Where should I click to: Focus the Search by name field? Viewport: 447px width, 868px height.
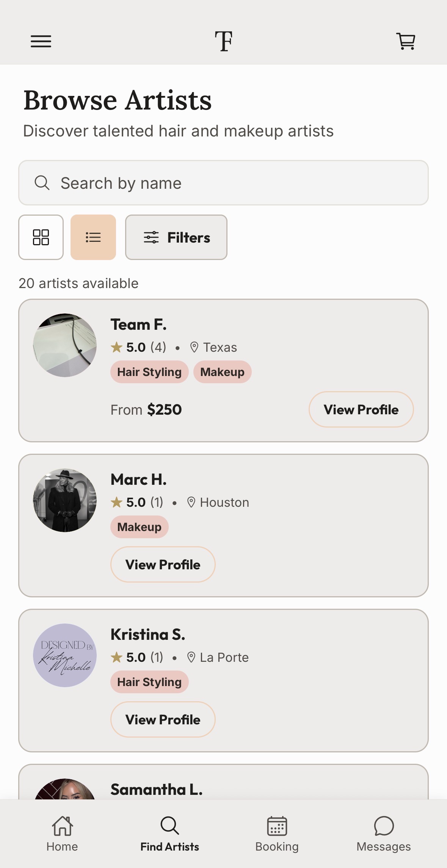point(224,183)
